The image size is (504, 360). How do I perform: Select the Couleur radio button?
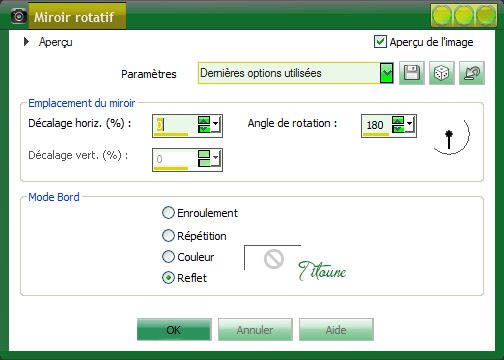pyautogui.click(x=168, y=257)
